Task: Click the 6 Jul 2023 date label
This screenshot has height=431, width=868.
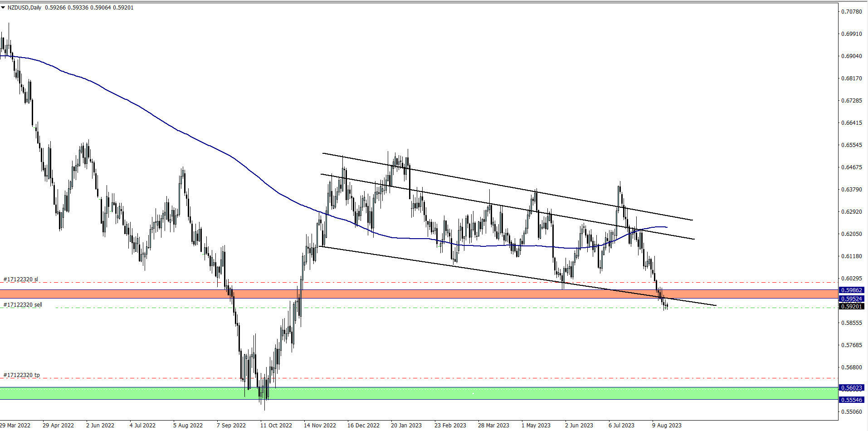Action: (x=621, y=425)
